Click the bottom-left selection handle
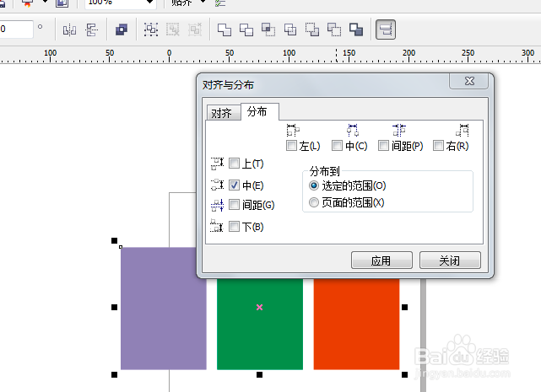This screenshot has height=392, width=541. [x=114, y=374]
